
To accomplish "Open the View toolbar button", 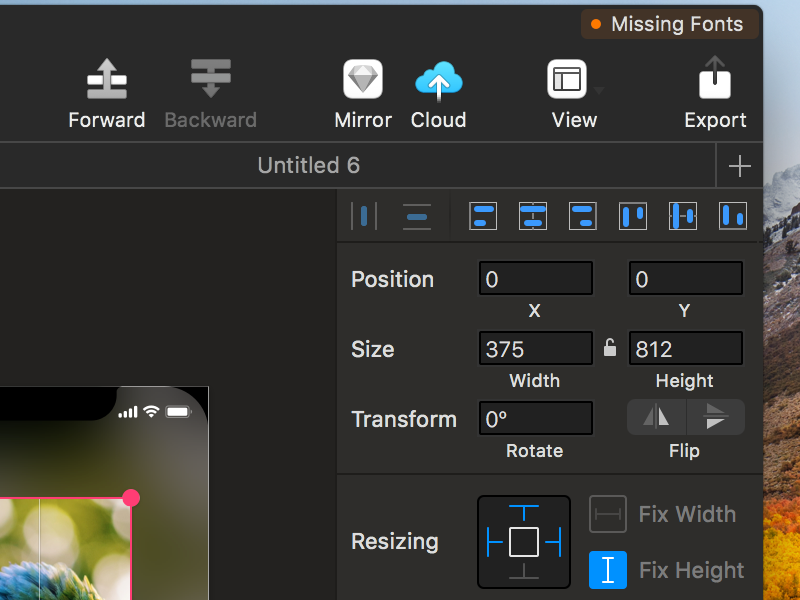I will [x=567, y=79].
